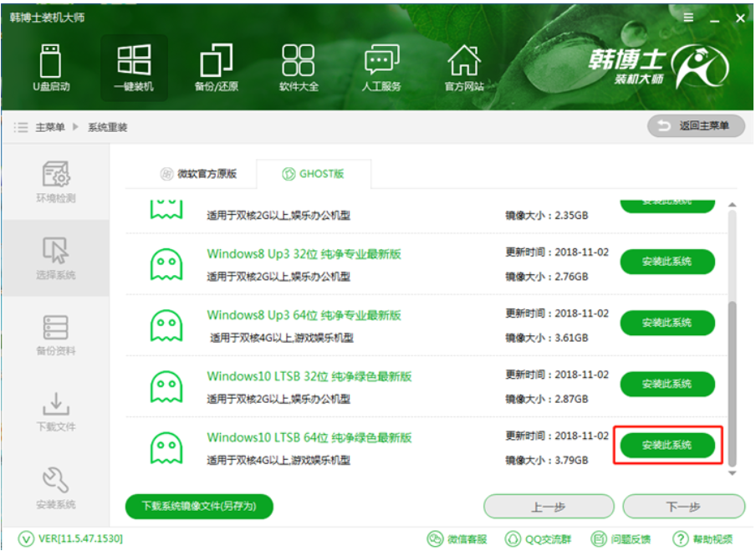Viewport: 756px width, 551px height.
Task: Click the ghost icon for Windows8 Up3 64位
Action: pyautogui.click(x=166, y=325)
